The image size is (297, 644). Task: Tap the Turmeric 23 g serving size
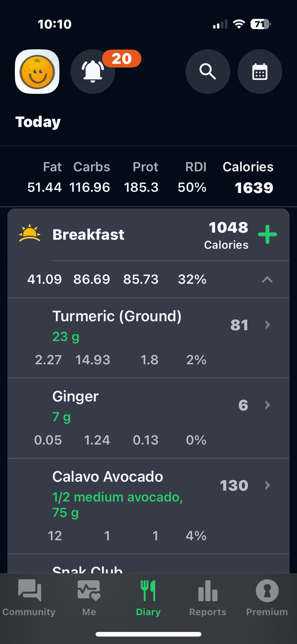(x=66, y=337)
